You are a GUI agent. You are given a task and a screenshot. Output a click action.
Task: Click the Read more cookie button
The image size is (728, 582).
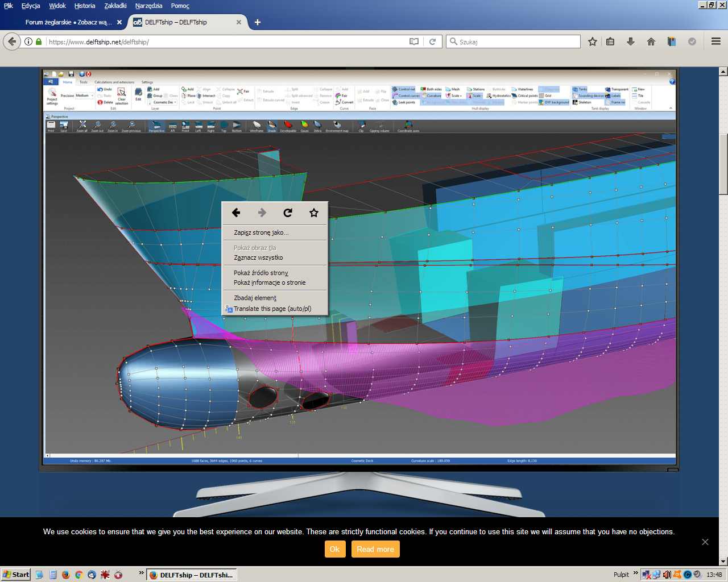[375, 549]
